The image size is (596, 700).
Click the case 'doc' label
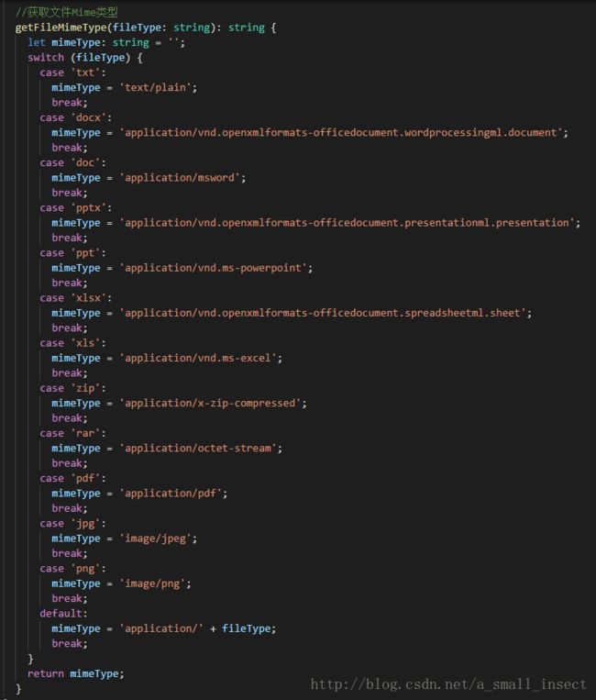[72, 162]
